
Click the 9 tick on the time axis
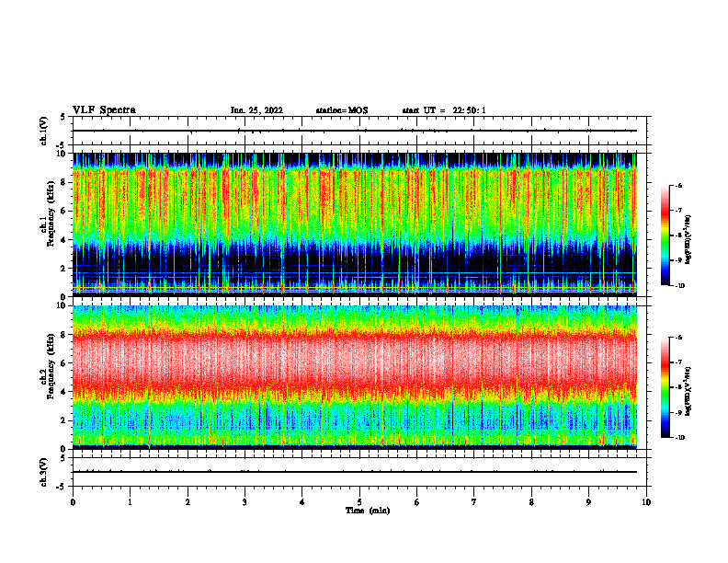click(588, 502)
